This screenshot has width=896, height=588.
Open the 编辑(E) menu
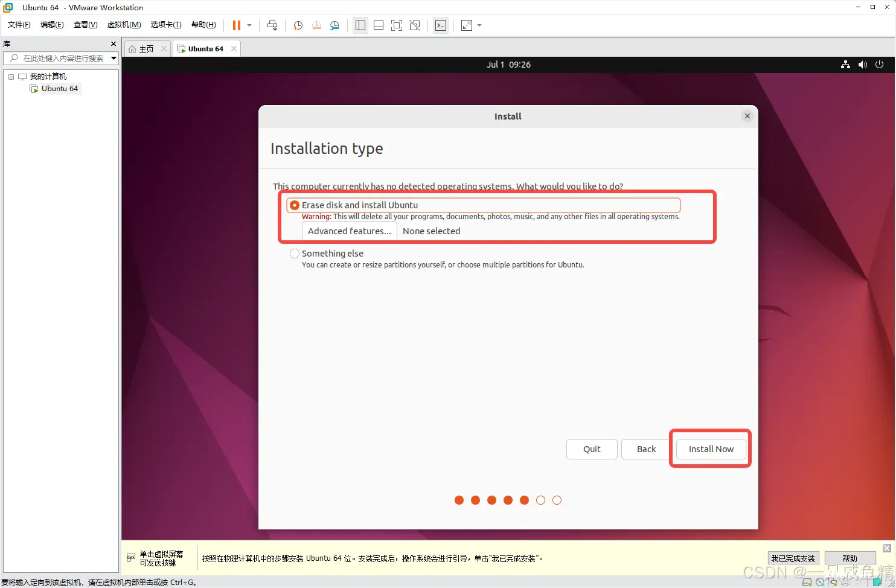point(52,25)
